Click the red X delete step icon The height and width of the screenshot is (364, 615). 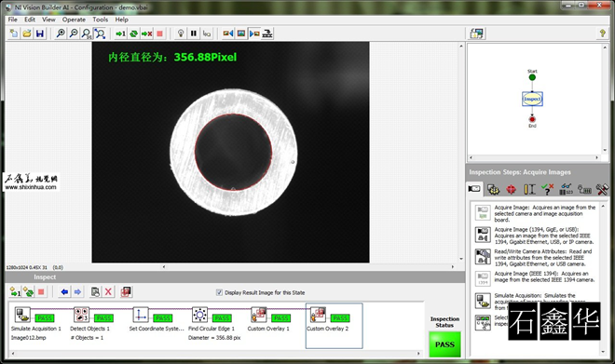[108, 292]
